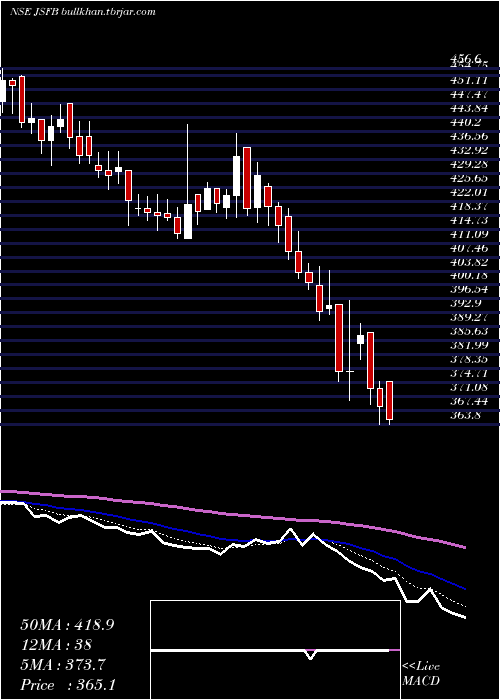The height and width of the screenshot is (700, 500).
Task: Click the 385.63 price axis label
Action: (469, 332)
